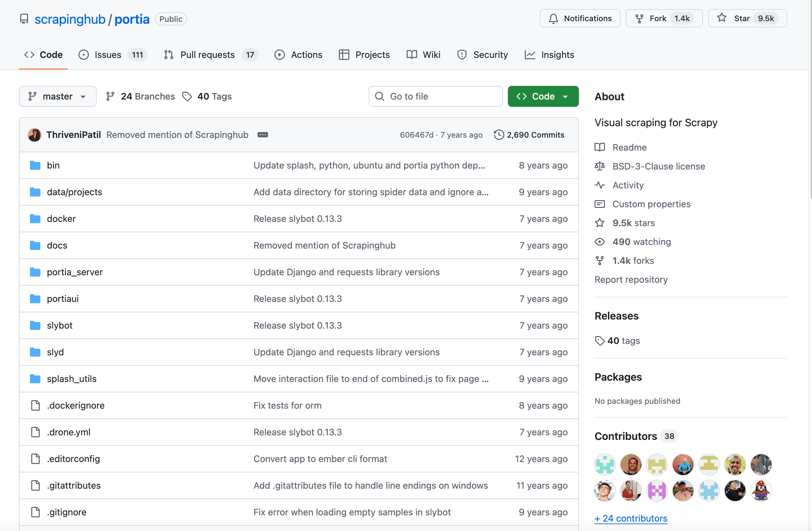Click the commit history clock icon
The image size is (812, 531).
498,135
